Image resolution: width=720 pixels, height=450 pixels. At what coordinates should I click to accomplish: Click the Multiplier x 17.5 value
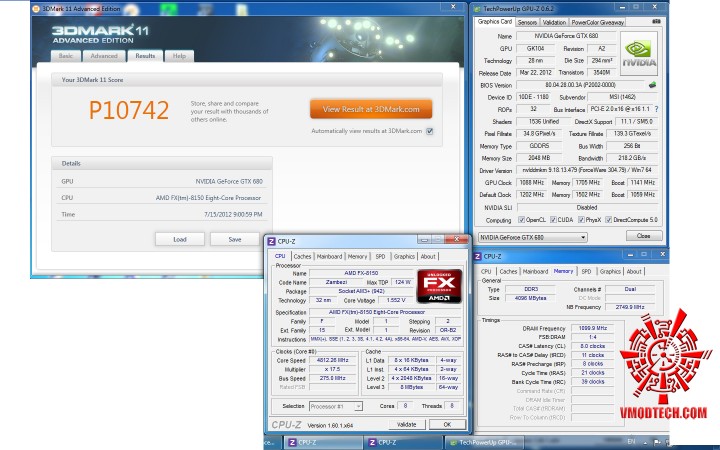click(x=333, y=370)
